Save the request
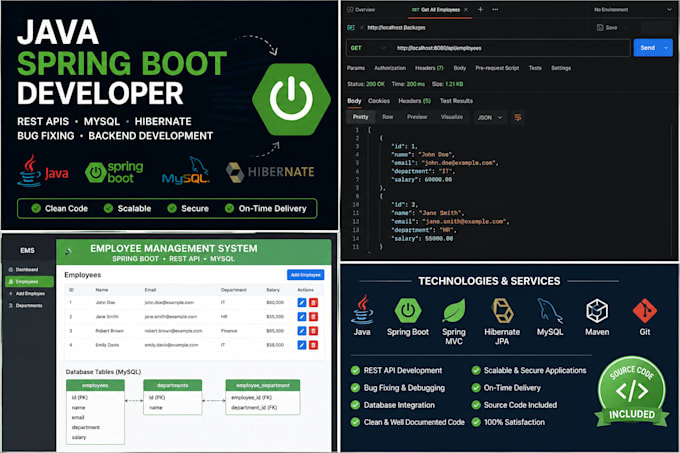Screen dimensions: 680x453 click(x=608, y=27)
